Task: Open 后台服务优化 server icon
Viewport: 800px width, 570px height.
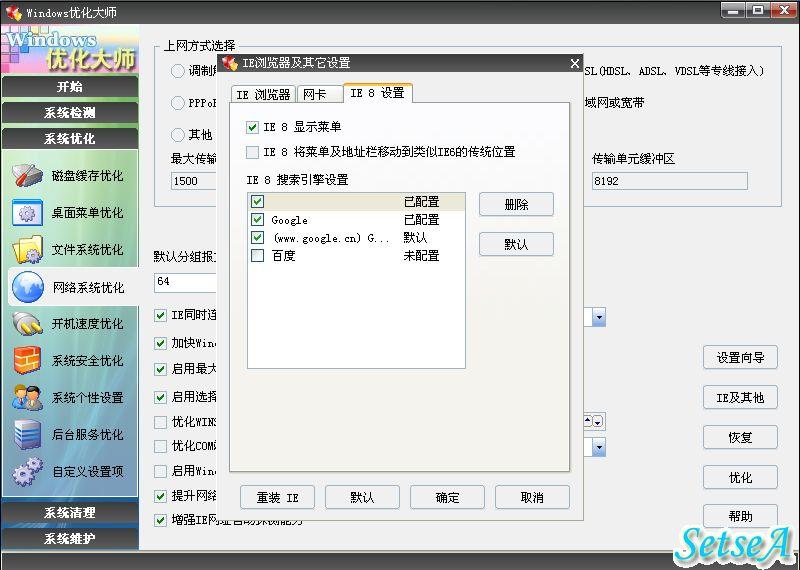Action: [x=27, y=434]
